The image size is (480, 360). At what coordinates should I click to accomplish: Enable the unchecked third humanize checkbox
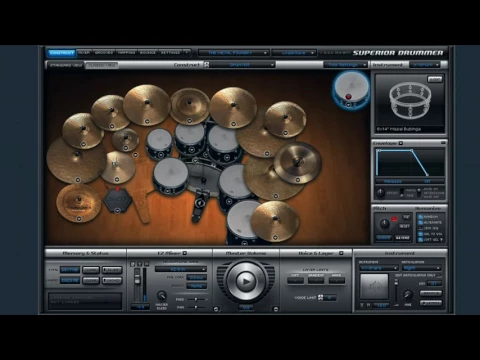click(421, 228)
